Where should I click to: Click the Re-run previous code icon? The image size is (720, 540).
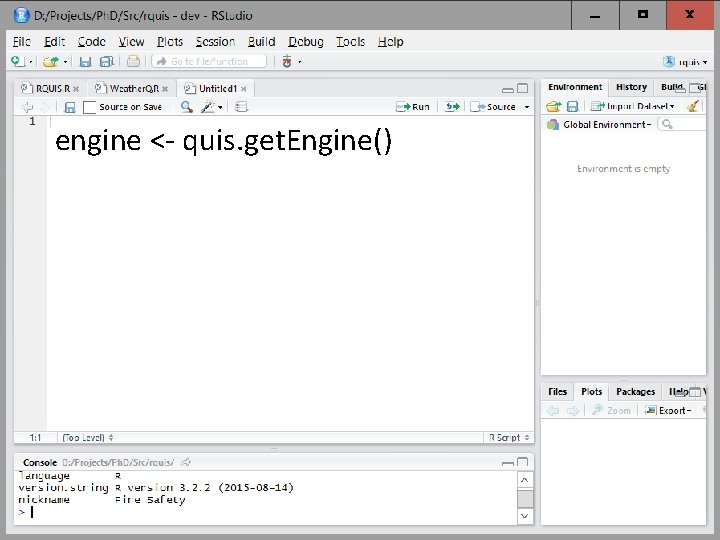[452, 107]
